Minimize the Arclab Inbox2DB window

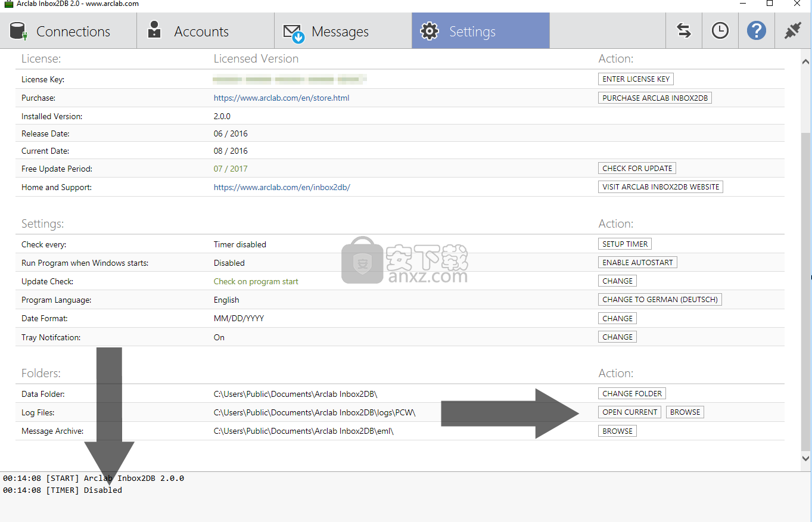742,4
